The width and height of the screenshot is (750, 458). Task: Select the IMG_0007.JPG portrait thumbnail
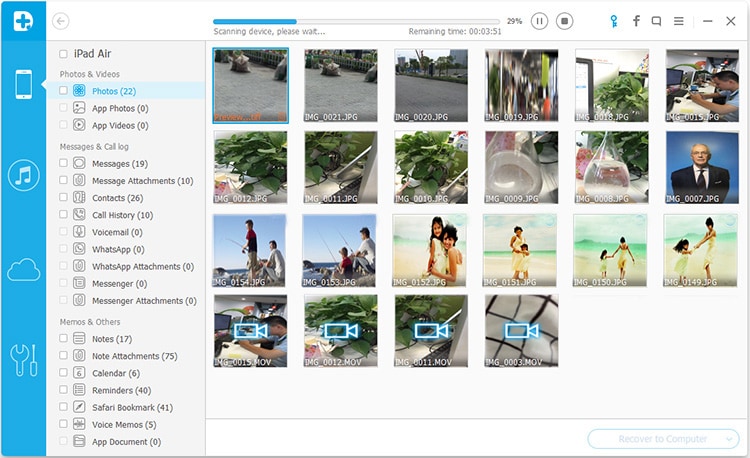coord(702,167)
